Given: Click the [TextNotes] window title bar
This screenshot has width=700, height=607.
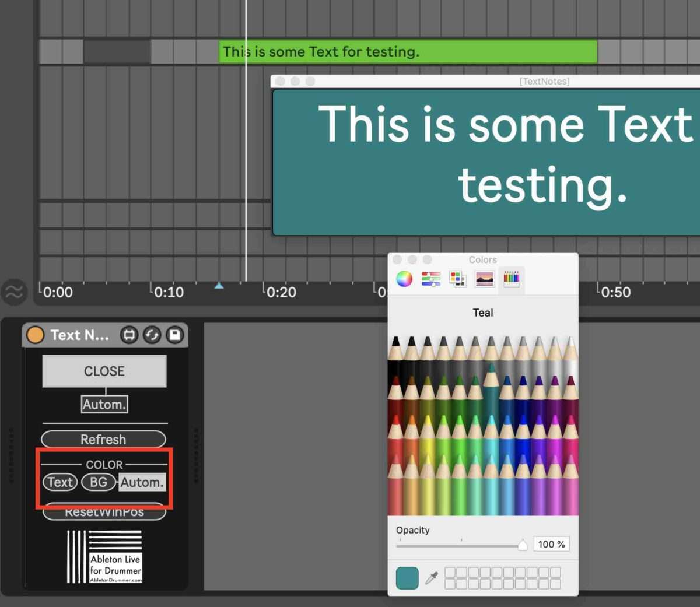Looking at the screenshot, I should pos(485,81).
